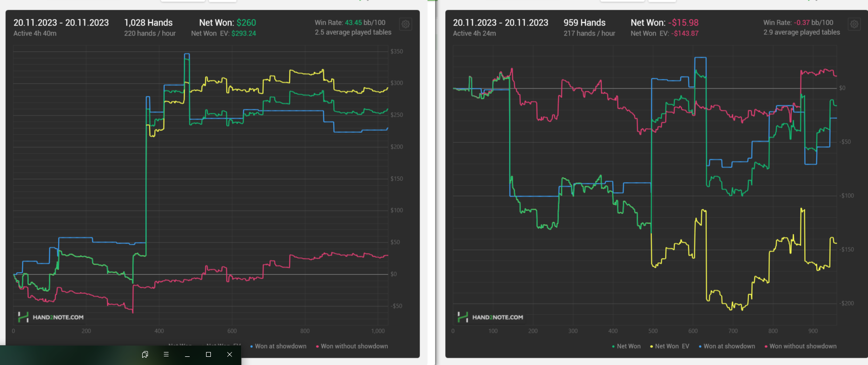The height and width of the screenshot is (365, 868).
Task: Click 'Net Won EV: $293.24' text
Action: [223, 33]
